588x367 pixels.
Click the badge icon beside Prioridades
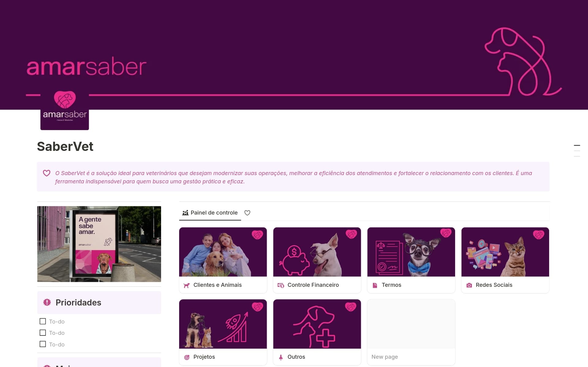(x=47, y=302)
